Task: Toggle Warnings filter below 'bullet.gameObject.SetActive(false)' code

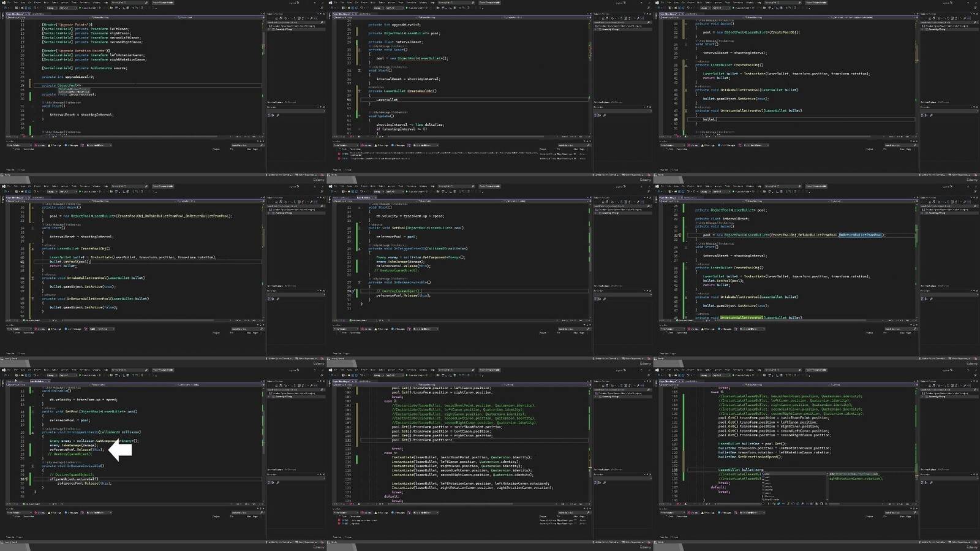Action: pos(55,329)
